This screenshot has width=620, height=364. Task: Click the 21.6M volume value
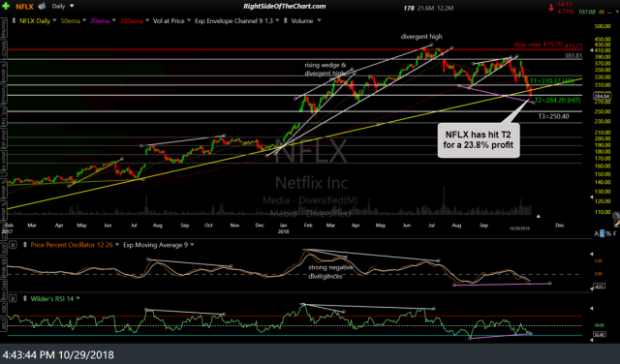pos(426,8)
